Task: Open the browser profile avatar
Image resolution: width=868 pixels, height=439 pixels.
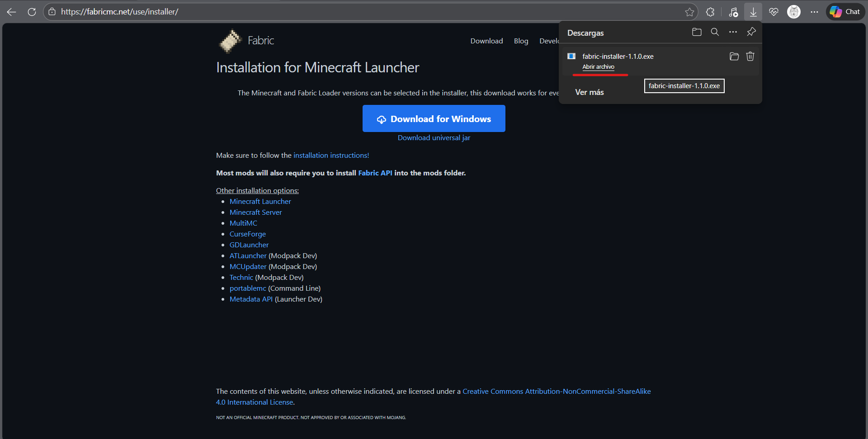Action: [794, 12]
